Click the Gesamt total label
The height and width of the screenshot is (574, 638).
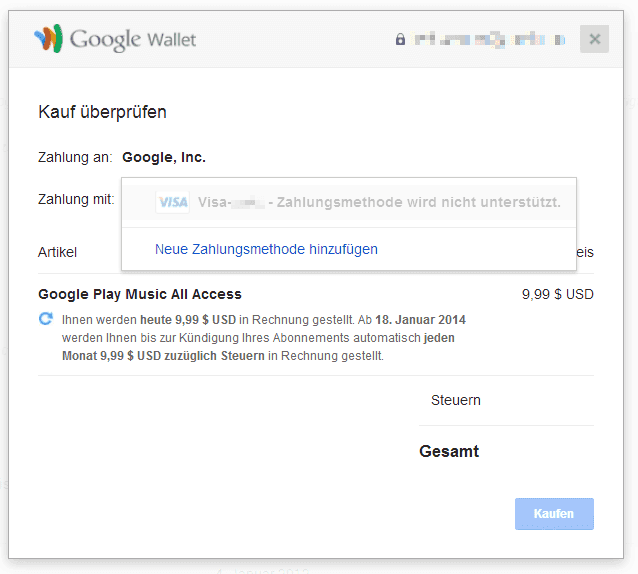pyautogui.click(x=449, y=452)
